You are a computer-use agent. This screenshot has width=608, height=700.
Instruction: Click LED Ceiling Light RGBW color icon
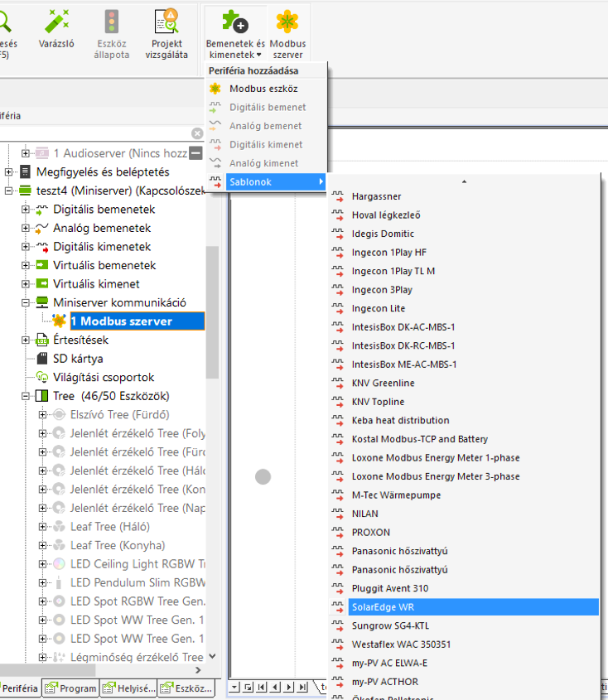[x=59, y=564]
